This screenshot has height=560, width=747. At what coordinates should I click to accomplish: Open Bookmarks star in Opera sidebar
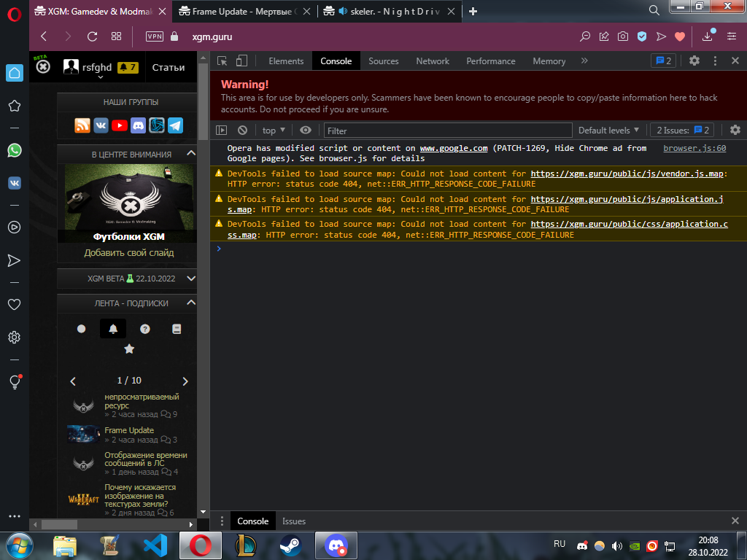point(15,106)
